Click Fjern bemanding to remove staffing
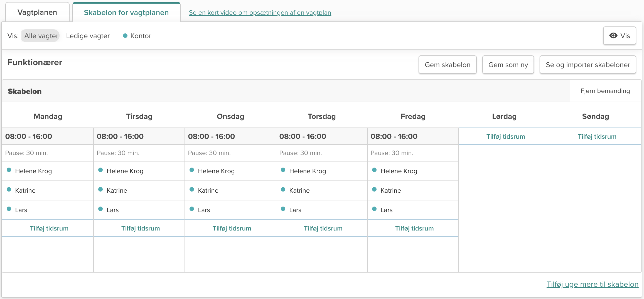This screenshot has height=299, width=644. point(605,91)
